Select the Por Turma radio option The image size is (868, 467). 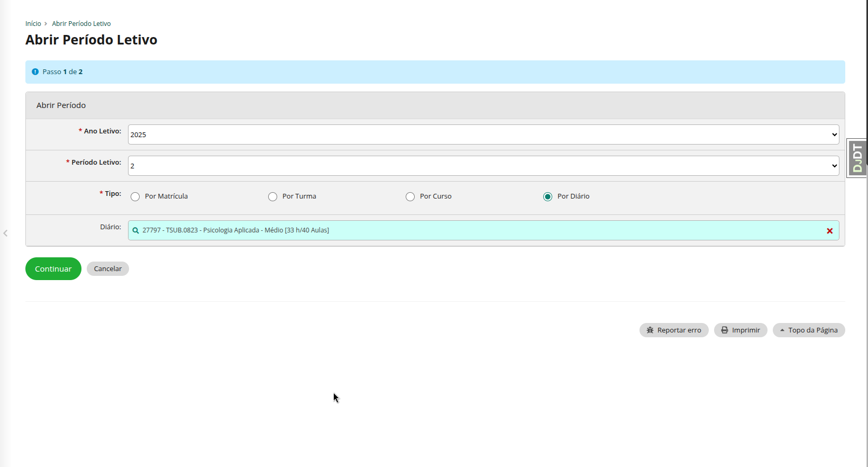click(272, 196)
